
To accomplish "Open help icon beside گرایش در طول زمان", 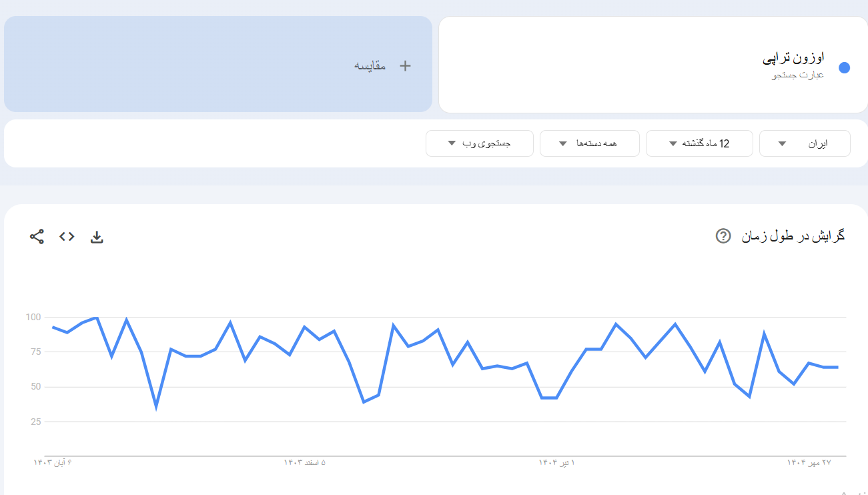I will coord(723,235).
